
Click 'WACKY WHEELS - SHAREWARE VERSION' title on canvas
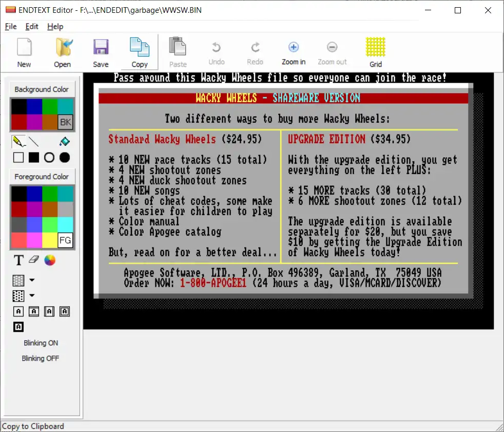pyautogui.click(x=278, y=98)
